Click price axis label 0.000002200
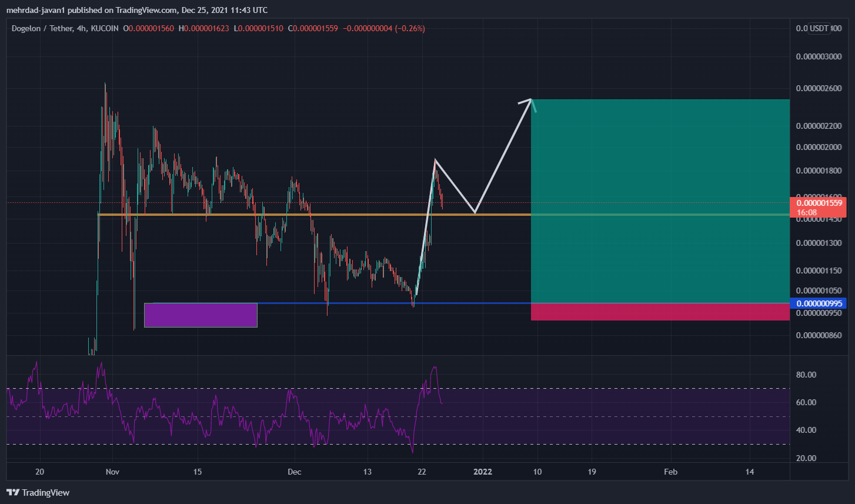Screen dimensions: 855x504 coord(819,126)
